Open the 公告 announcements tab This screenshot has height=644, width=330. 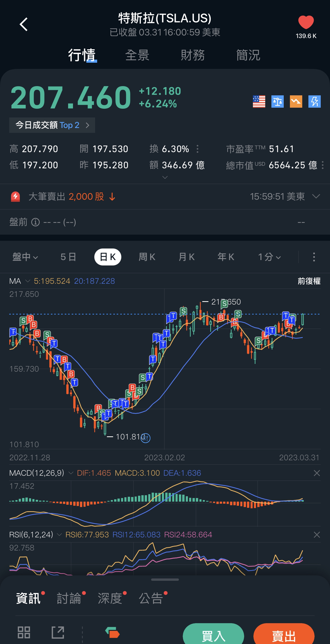151,599
